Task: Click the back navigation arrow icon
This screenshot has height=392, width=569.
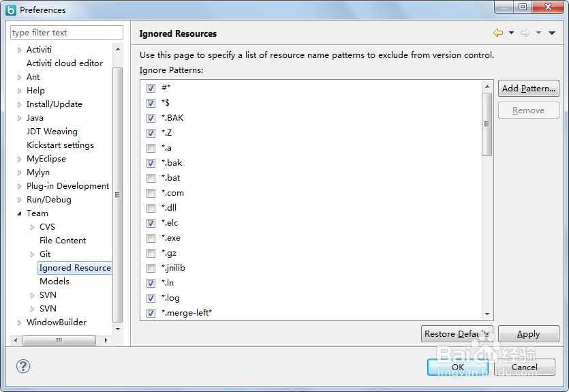Action: click(x=498, y=33)
